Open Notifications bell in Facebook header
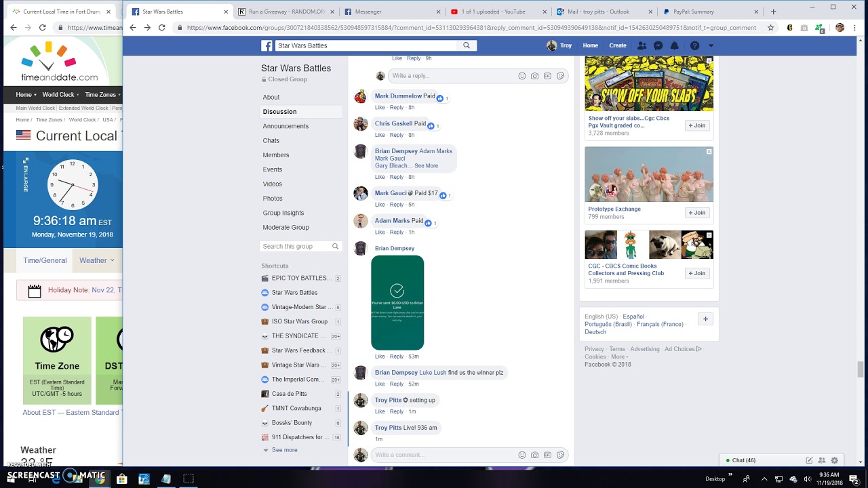Image resolution: width=868 pixels, height=488 pixels. [674, 45]
